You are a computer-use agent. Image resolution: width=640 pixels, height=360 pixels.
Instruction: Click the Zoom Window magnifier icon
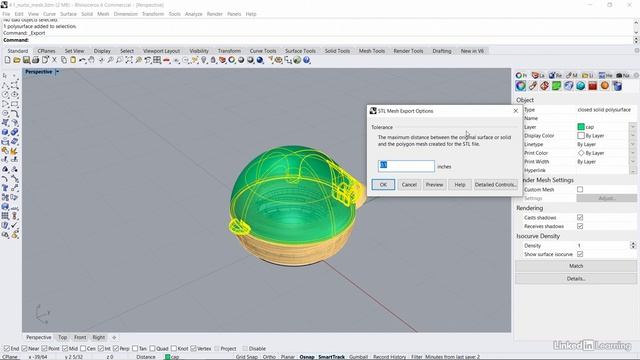click(x=119, y=60)
